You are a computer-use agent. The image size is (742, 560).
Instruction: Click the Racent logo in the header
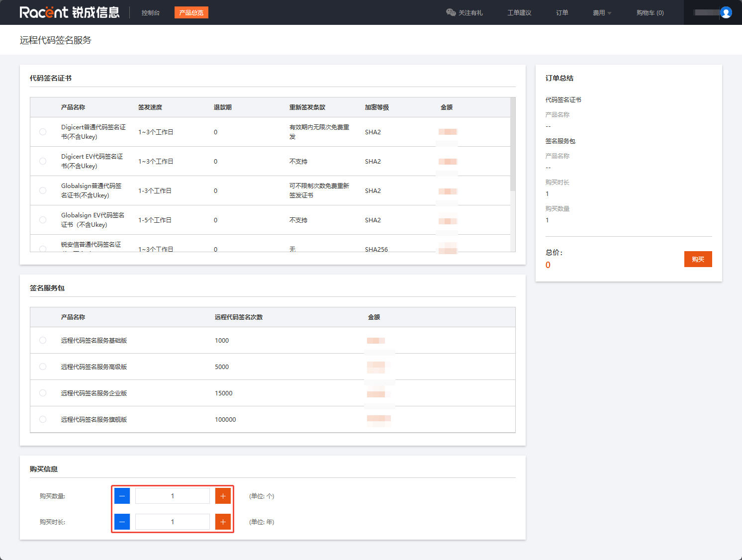tap(69, 12)
